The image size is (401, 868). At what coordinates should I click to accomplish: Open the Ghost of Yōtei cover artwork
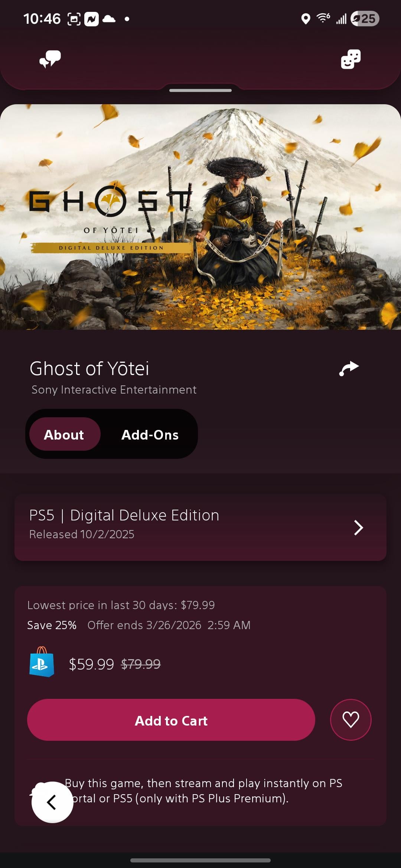coord(200,217)
